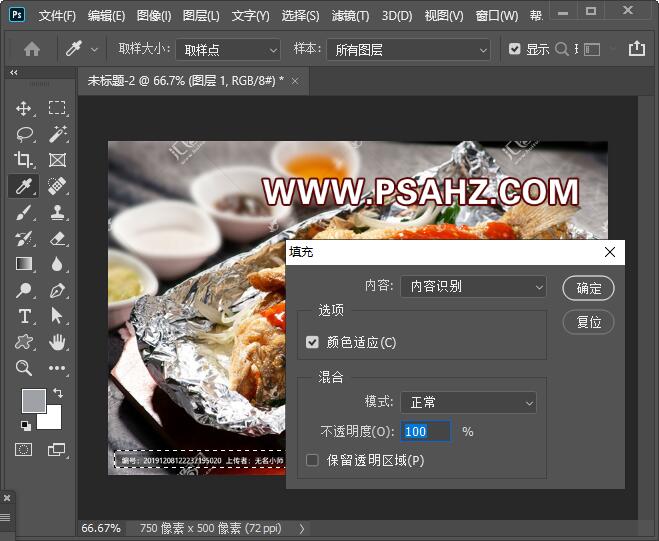Select the Clone Stamp tool
This screenshot has width=659, height=541.
57,212
